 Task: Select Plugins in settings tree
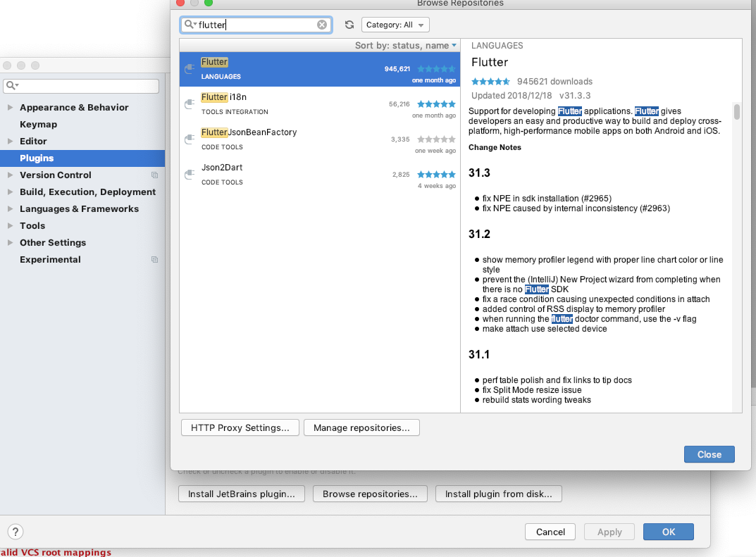point(82,158)
